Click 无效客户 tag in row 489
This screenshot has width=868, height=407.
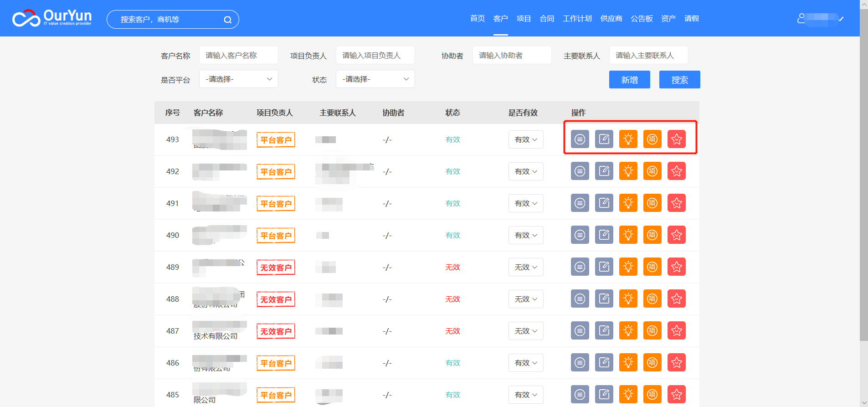[276, 268]
